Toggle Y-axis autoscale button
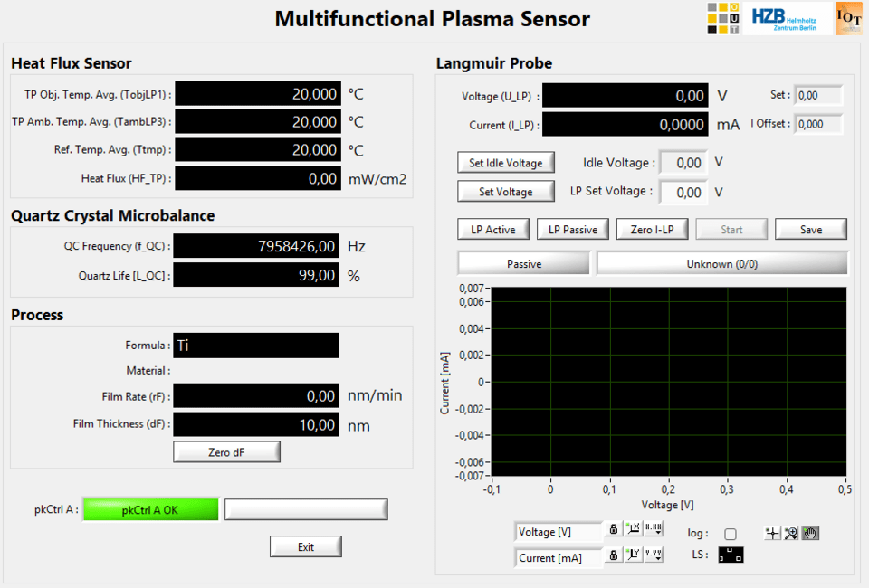Viewport: 869px width, 588px height. click(x=634, y=555)
